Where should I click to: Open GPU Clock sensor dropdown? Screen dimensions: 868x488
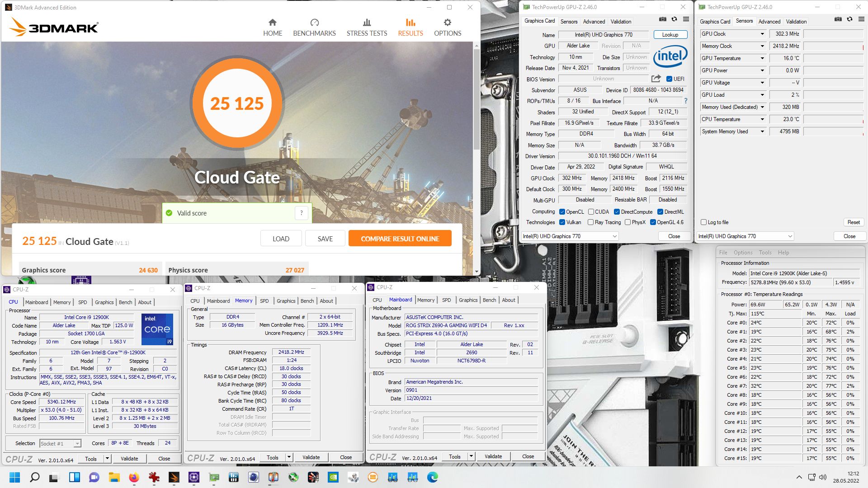pyautogui.click(x=762, y=34)
